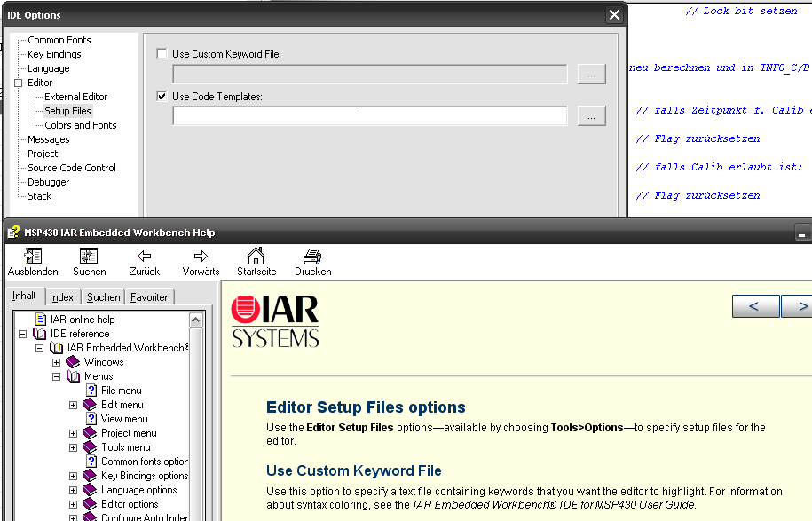Expand the Windows tree node

pos(57,362)
